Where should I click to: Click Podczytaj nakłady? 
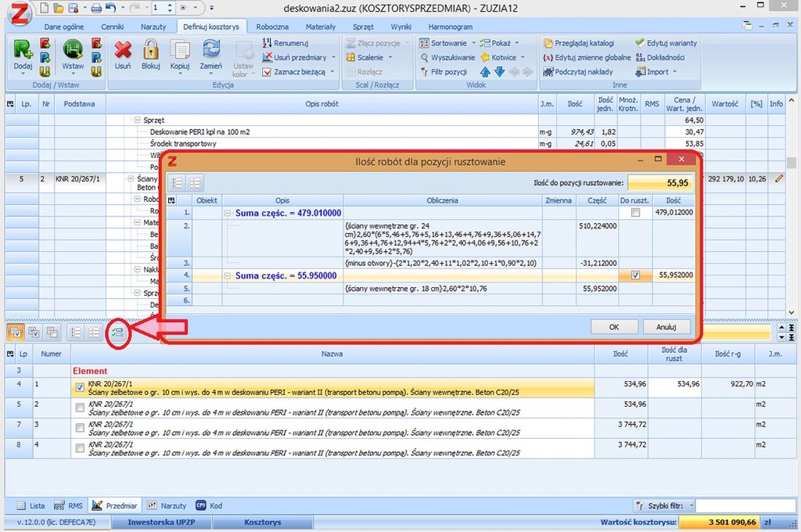click(578, 71)
